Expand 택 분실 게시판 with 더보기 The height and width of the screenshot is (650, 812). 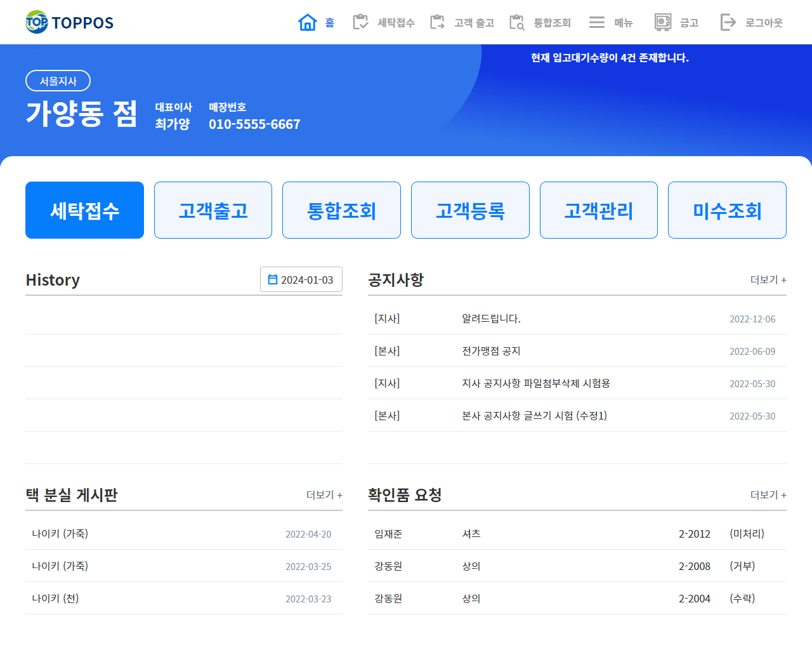click(x=324, y=494)
